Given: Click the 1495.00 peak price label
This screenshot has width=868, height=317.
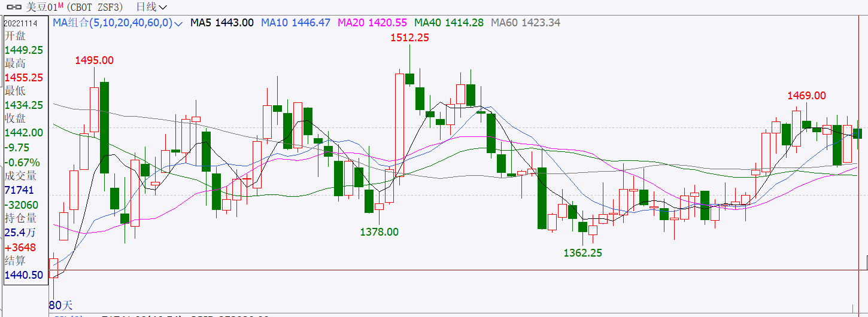Looking at the screenshot, I should point(94,60).
